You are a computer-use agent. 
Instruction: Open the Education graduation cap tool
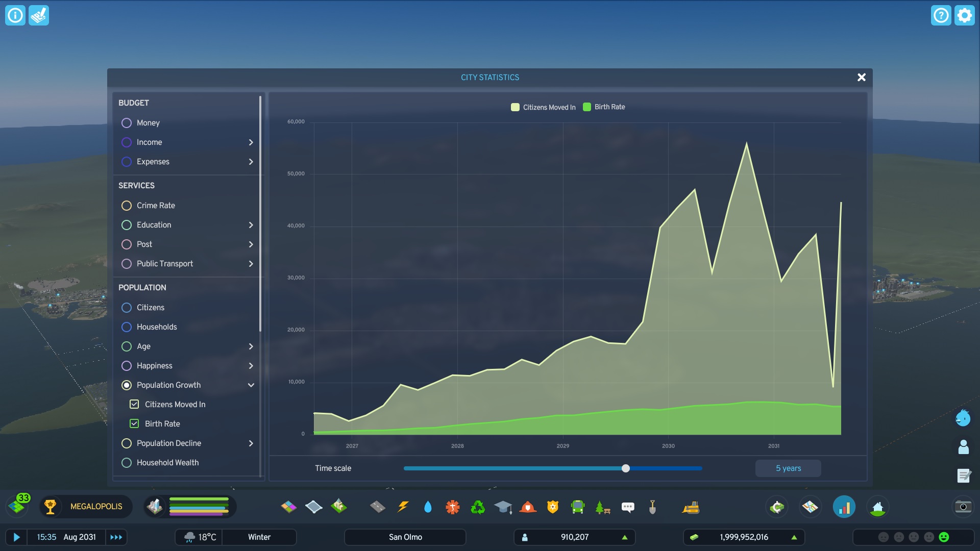click(x=503, y=507)
